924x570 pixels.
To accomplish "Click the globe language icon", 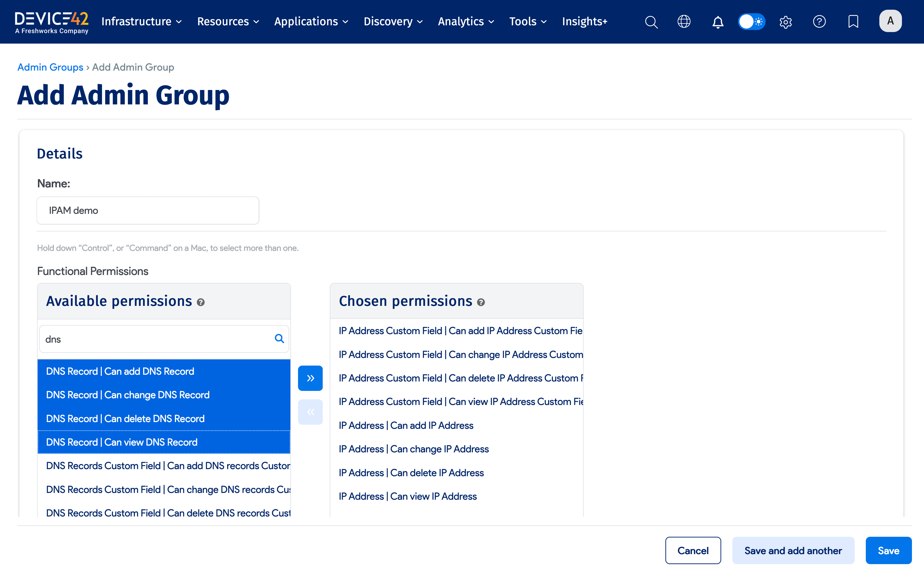I will click(x=684, y=21).
